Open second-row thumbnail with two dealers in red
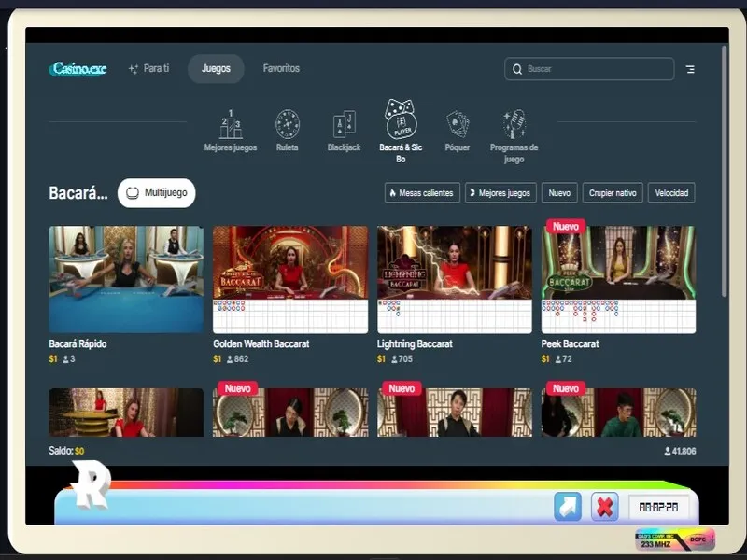This screenshot has width=747, height=560. tap(126, 413)
